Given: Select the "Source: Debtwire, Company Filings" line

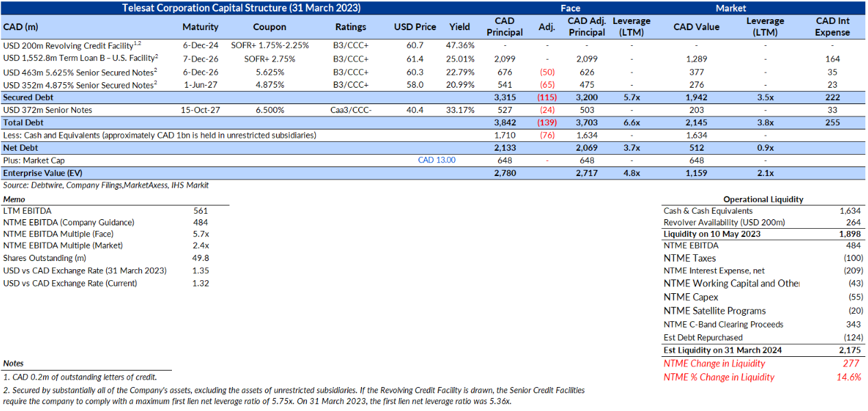Looking at the screenshot, I should pyautogui.click(x=106, y=186).
